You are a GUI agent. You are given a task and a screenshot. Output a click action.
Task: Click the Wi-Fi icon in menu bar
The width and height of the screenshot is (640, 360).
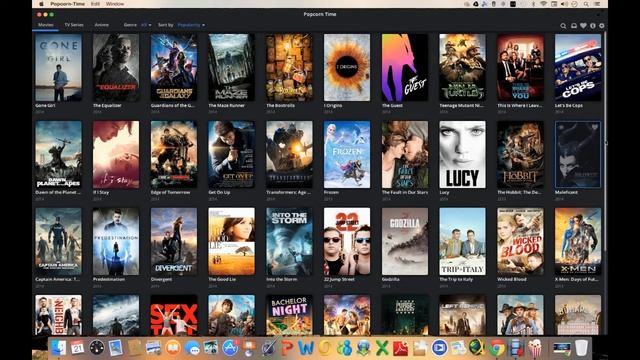(544, 4)
